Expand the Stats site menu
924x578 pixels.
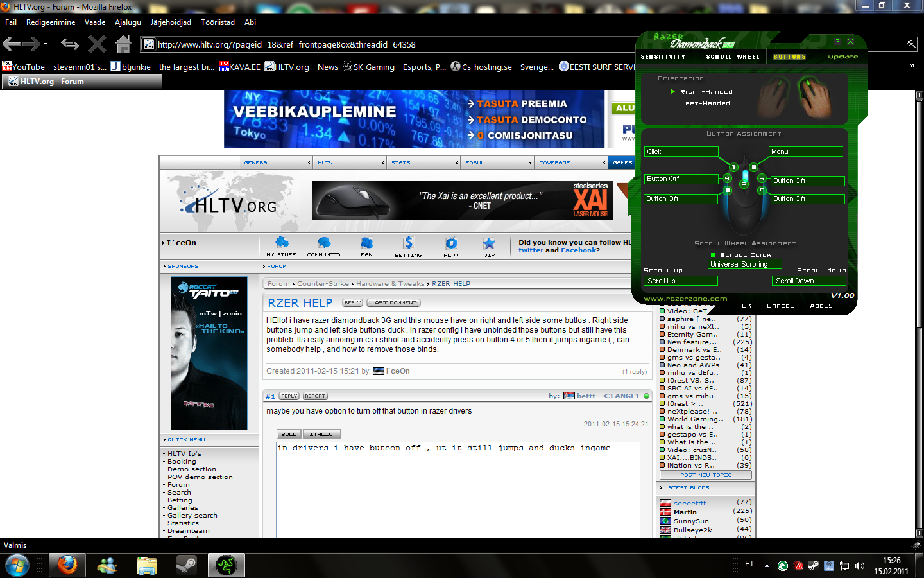tap(423, 162)
